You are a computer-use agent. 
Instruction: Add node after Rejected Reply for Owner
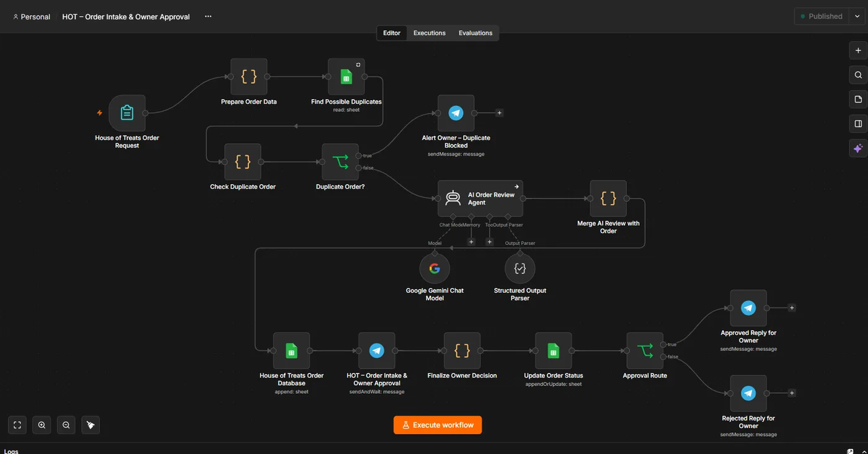792,393
